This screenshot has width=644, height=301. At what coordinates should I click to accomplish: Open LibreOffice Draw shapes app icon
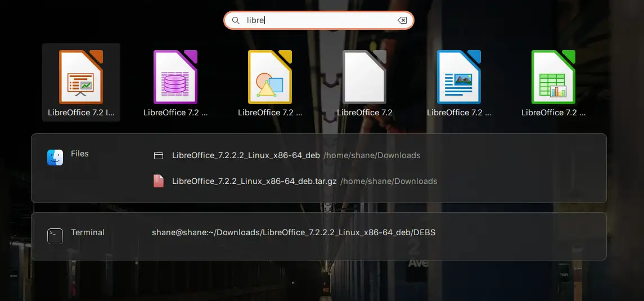click(270, 77)
